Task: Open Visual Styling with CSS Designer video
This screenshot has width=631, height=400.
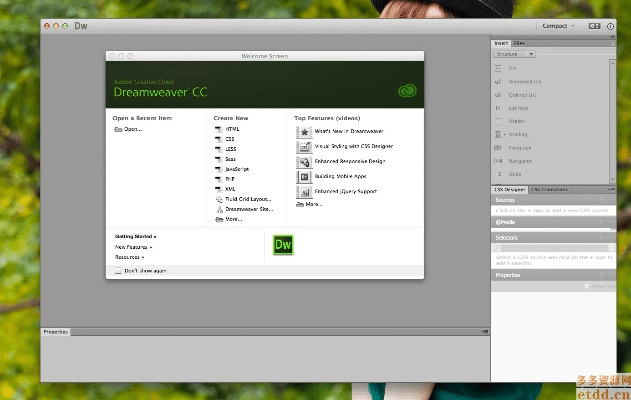Action: pyautogui.click(x=304, y=146)
